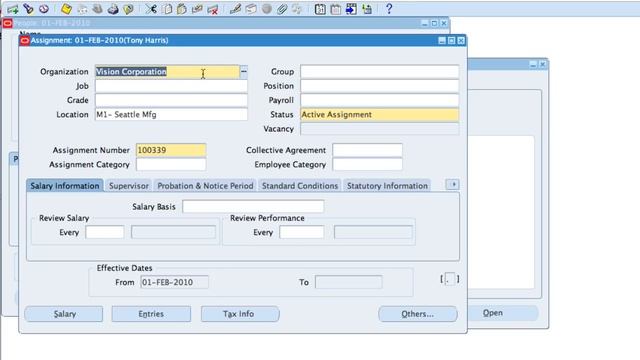Click the Location field showing M1- Seattle Mfg
The image size is (640, 360).
pos(171,115)
